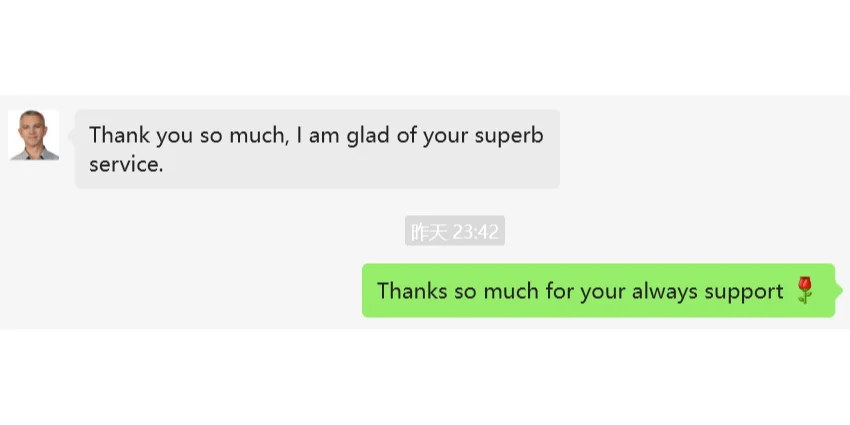Select the green "Thanks so much" message bubble
This screenshot has width=850, height=425.
[x=597, y=291]
